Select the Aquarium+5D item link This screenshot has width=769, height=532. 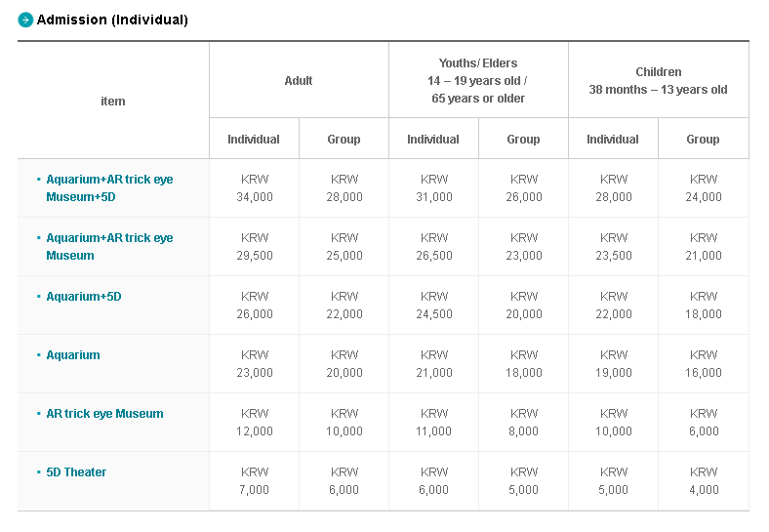[x=84, y=297]
